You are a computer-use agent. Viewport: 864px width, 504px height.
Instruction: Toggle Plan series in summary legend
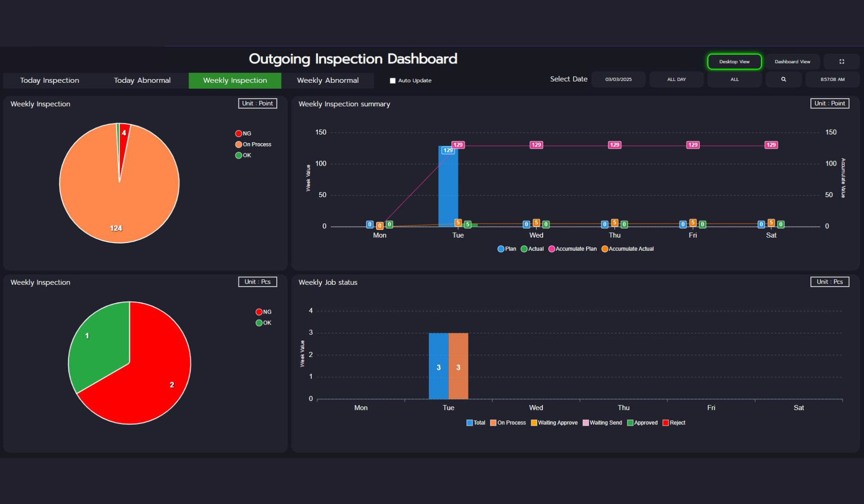[x=501, y=249]
